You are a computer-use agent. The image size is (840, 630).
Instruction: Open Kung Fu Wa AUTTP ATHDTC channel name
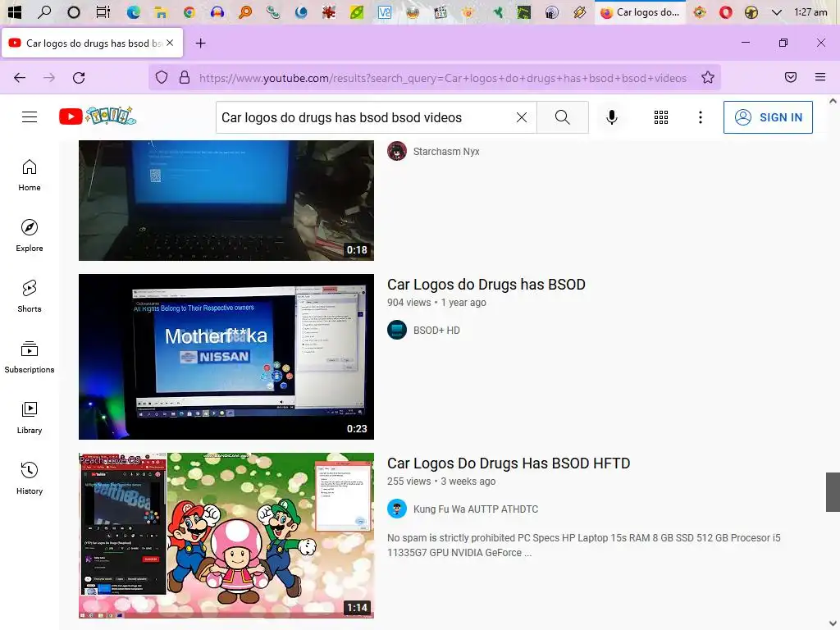click(x=475, y=509)
